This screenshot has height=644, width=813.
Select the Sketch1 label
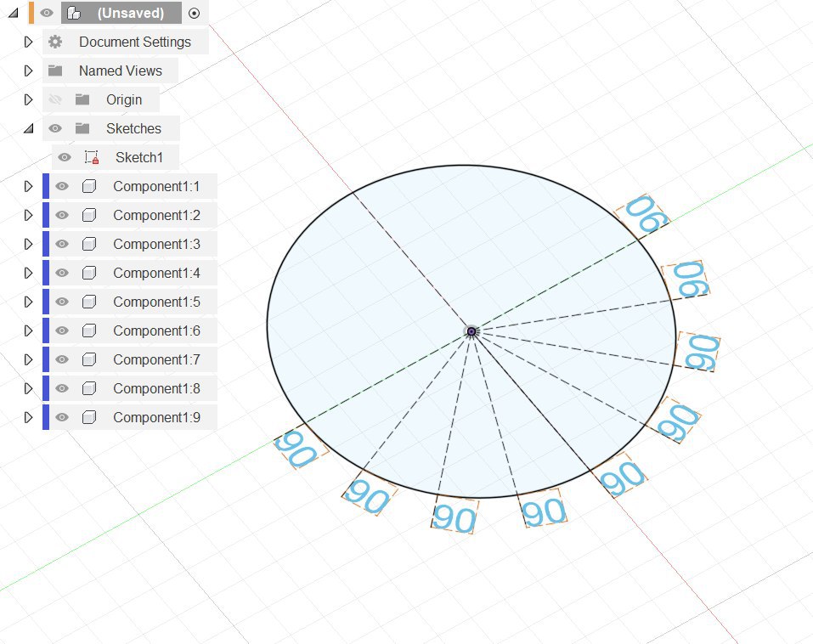pyautogui.click(x=139, y=157)
